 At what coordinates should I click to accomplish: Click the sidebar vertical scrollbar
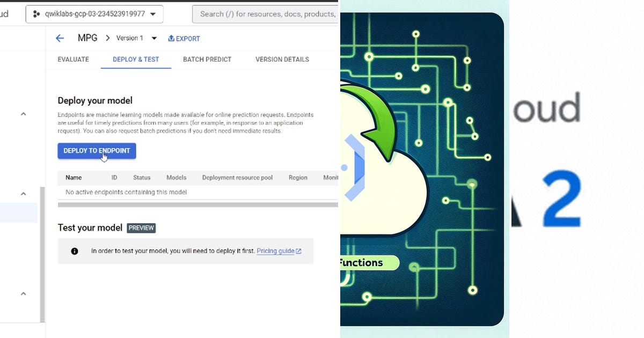coord(41,252)
